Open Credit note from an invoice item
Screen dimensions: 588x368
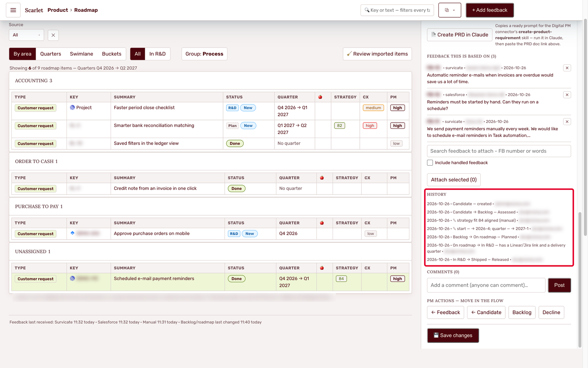[x=155, y=188]
